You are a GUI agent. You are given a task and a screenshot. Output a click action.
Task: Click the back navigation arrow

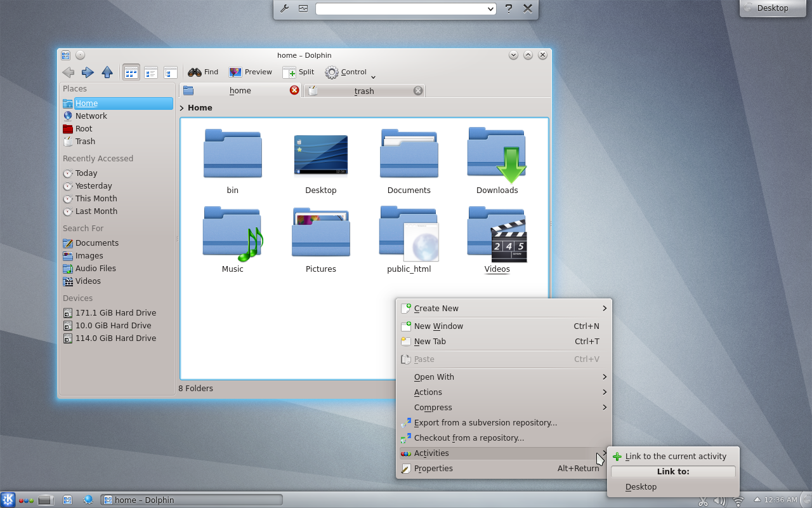68,72
